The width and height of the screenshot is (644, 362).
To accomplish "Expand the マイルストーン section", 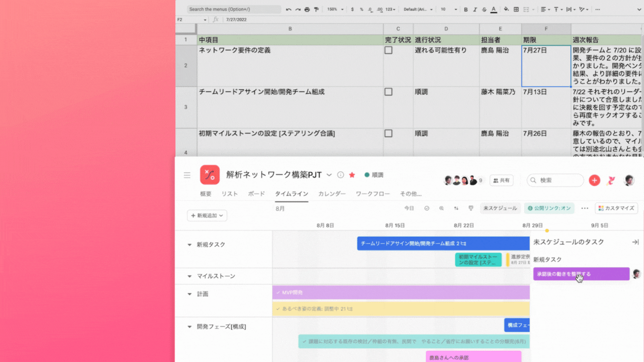I will pos(189,276).
